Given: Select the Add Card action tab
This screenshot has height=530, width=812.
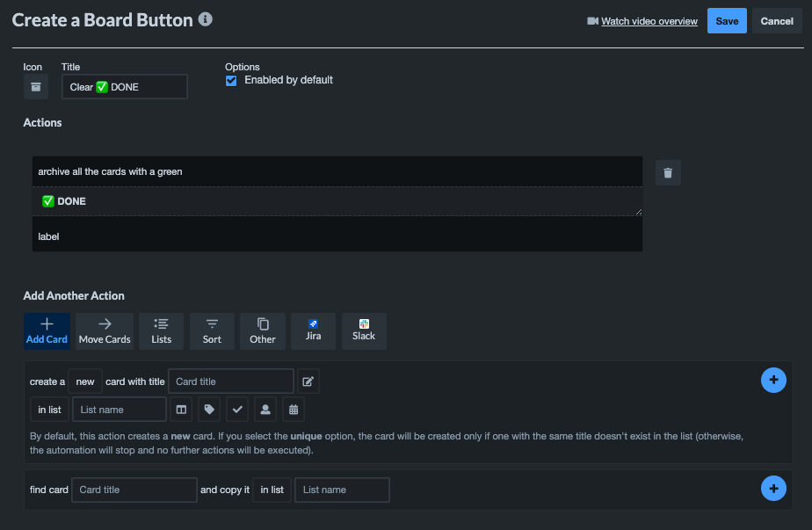Looking at the screenshot, I should coord(47,331).
